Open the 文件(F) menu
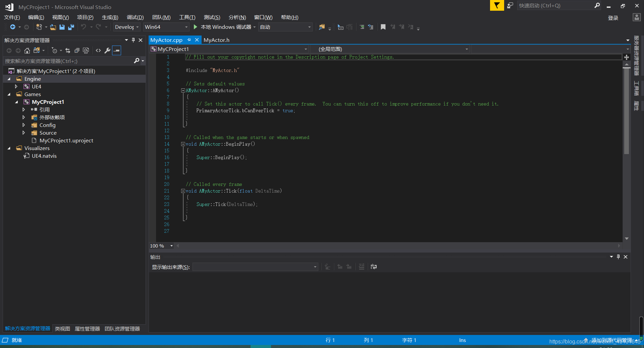 click(12, 17)
